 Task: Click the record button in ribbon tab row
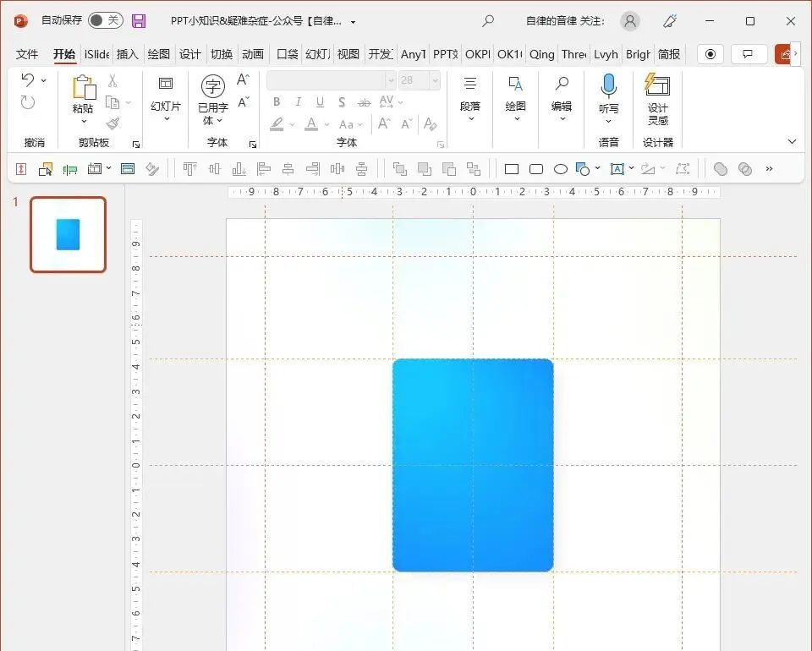click(710, 54)
